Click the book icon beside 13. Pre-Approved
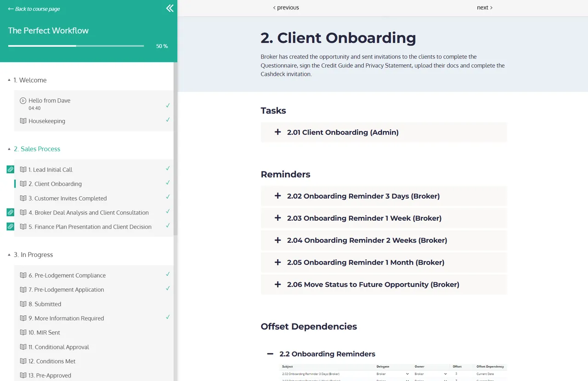 (x=23, y=375)
